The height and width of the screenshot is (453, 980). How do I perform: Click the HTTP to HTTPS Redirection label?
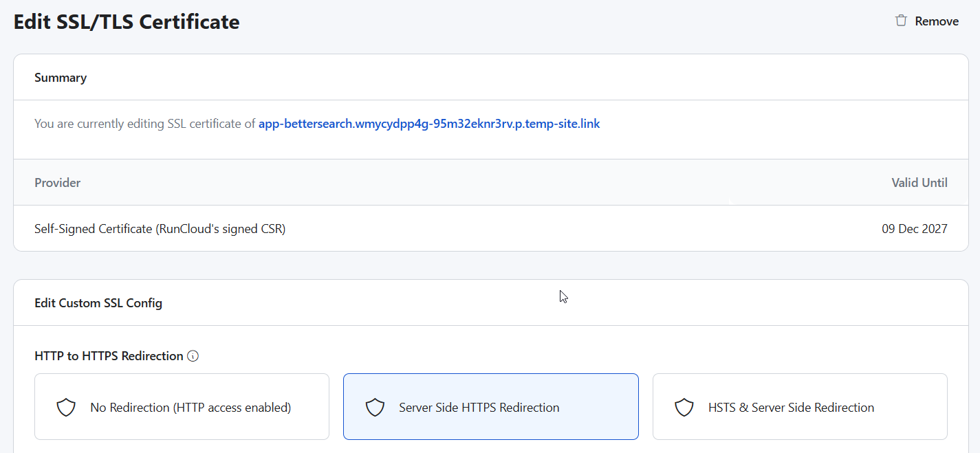[x=109, y=356]
